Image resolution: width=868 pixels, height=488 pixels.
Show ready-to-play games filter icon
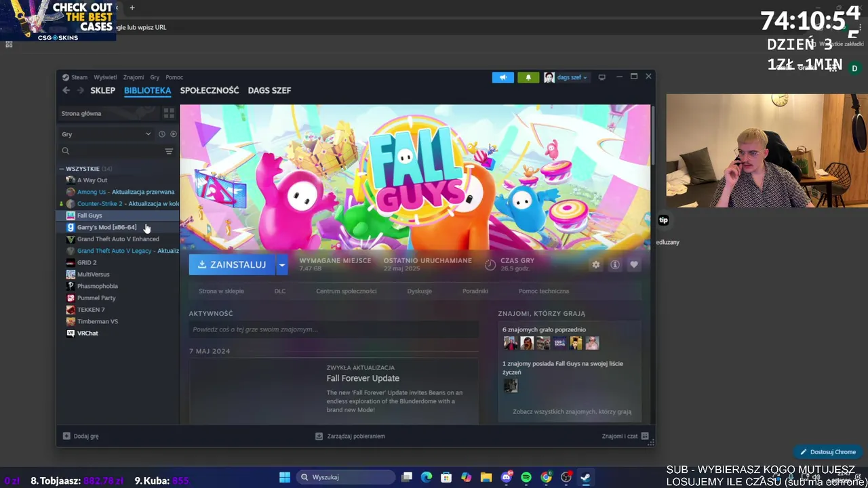tap(174, 134)
